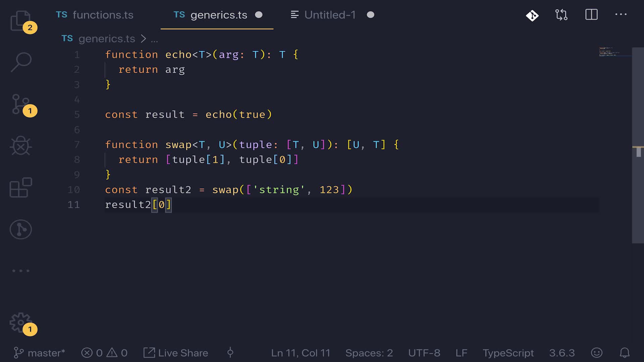
Task: Click the Open Changes compare icon
Action: 561,15
